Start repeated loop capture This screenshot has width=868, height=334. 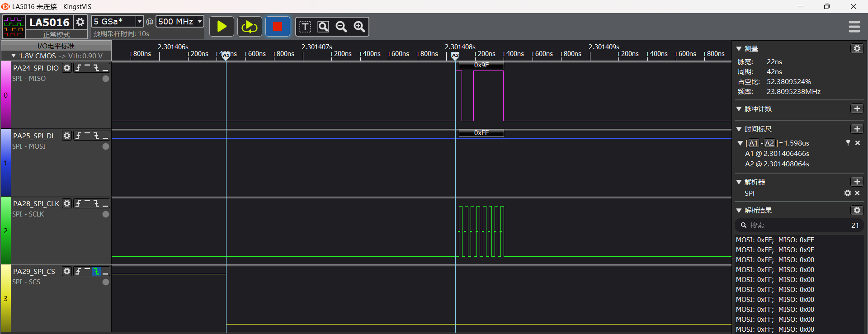(x=249, y=27)
